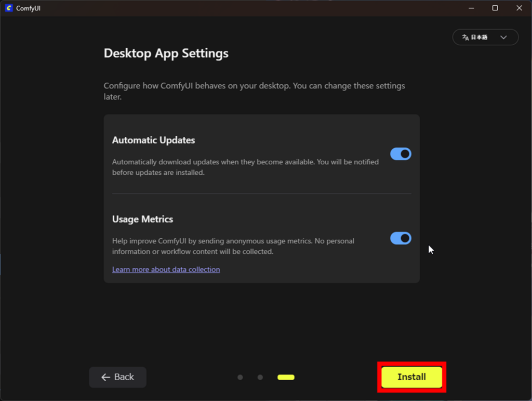532x401 pixels.
Task: Select the first step indicator dot
Action: point(240,377)
